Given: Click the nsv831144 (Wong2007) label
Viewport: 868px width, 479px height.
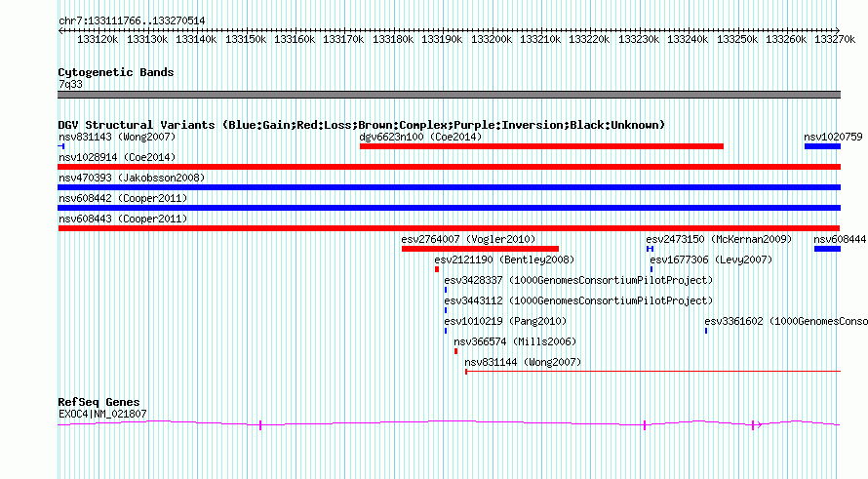Looking at the screenshot, I should (x=523, y=362).
